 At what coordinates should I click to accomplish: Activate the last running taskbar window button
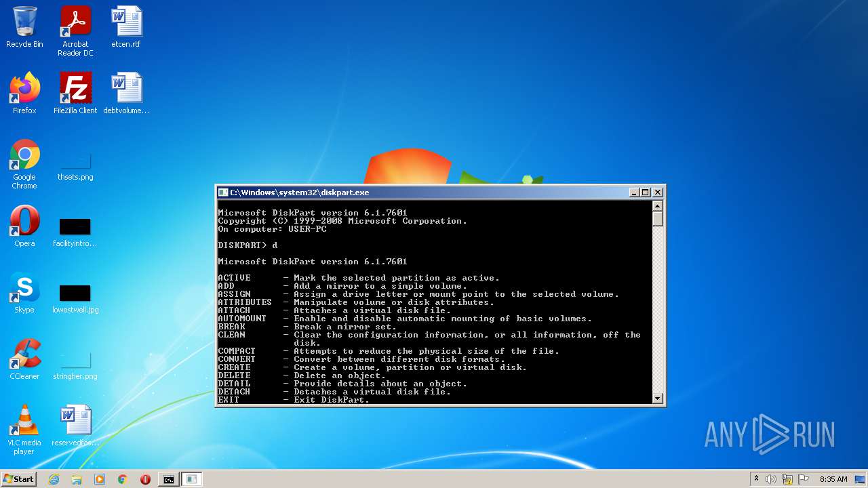click(x=192, y=479)
